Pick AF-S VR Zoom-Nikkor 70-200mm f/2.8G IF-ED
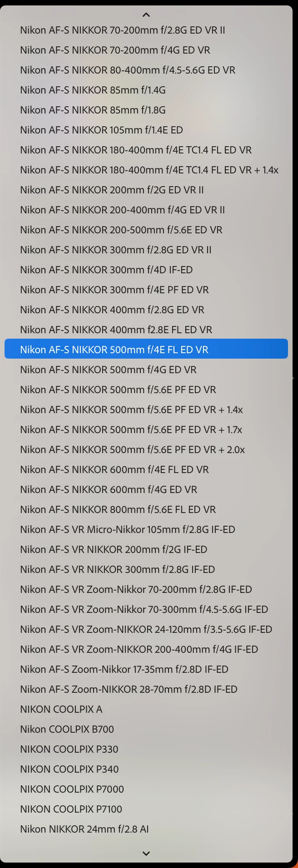Image resolution: width=298 pixels, height=868 pixels. pos(146,589)
